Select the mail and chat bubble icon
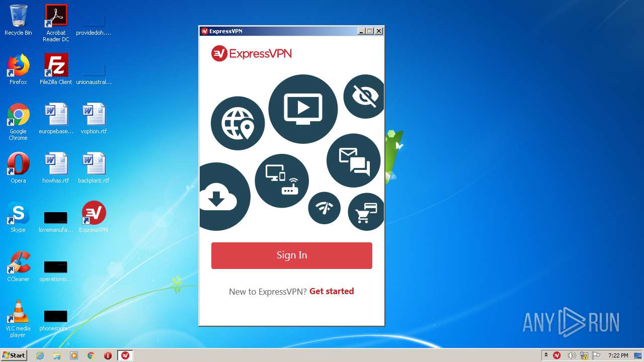644x362 pixels. 354,160
